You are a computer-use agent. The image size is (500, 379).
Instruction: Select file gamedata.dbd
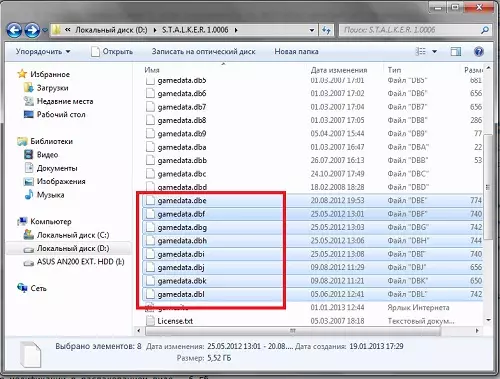pyautogui.click(x=182, y=187)
